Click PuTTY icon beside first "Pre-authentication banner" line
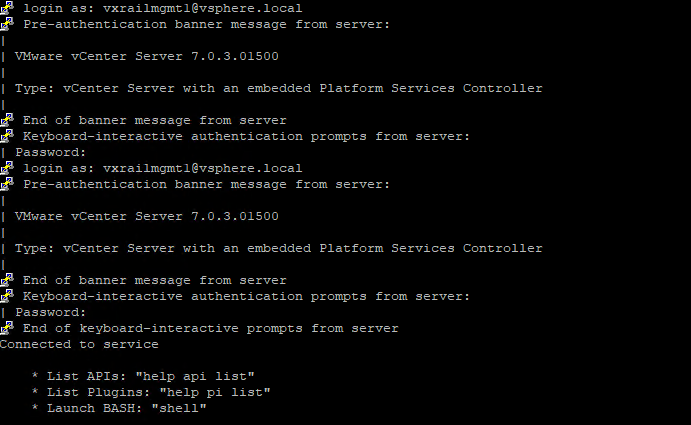Screen dimensions: 691x425 6,24
